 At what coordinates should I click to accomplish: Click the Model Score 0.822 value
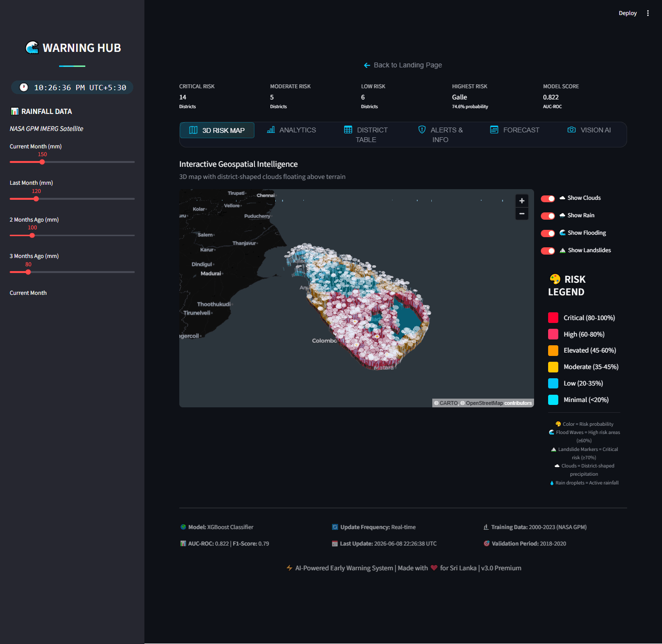551,97
